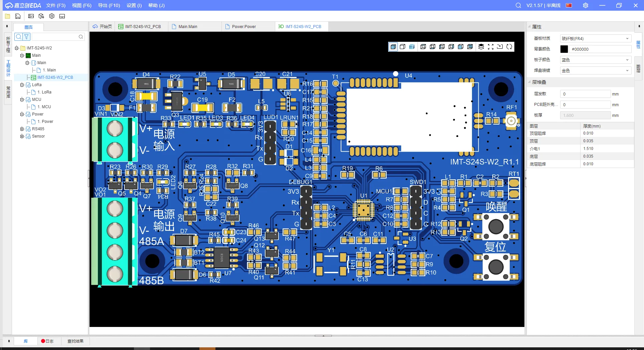
Task: Click the export image icon in toolbar
Action: pyautogui.click(x=31, y=16)
